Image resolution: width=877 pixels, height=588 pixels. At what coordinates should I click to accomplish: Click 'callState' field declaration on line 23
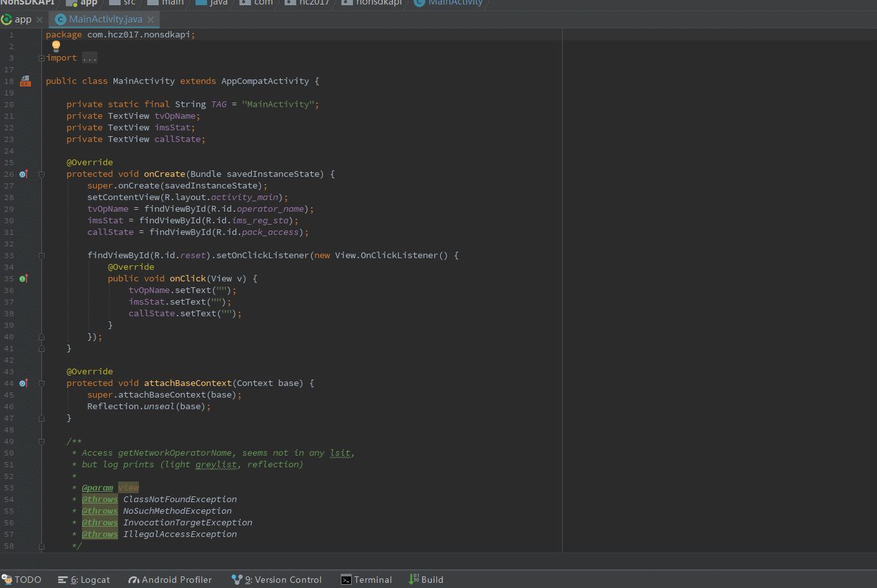(177, 139)
